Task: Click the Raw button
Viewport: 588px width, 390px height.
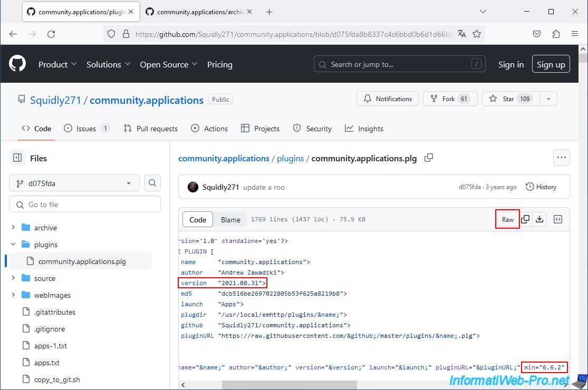Action: 507,220
